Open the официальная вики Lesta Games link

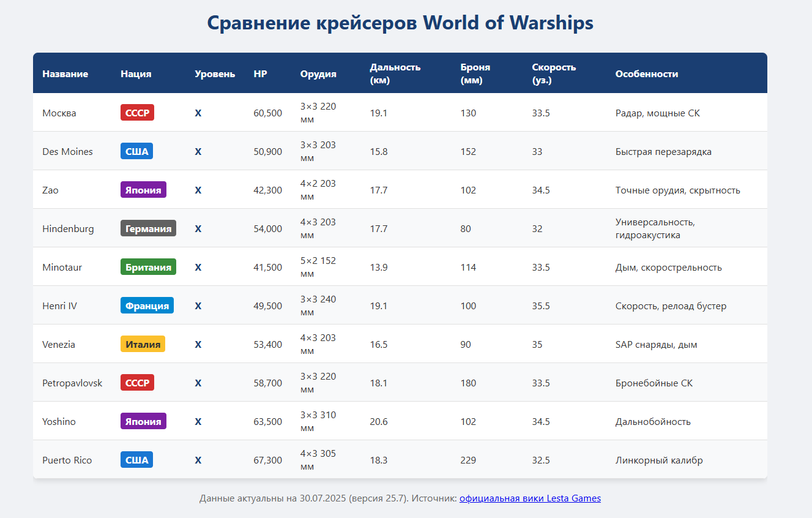pos(530,498)
